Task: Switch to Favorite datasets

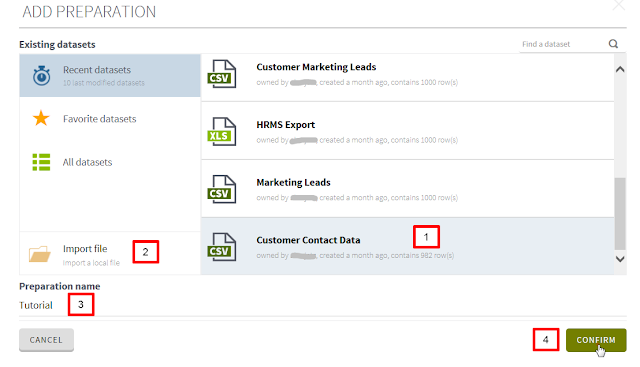Action: click(x=110, y=119)
